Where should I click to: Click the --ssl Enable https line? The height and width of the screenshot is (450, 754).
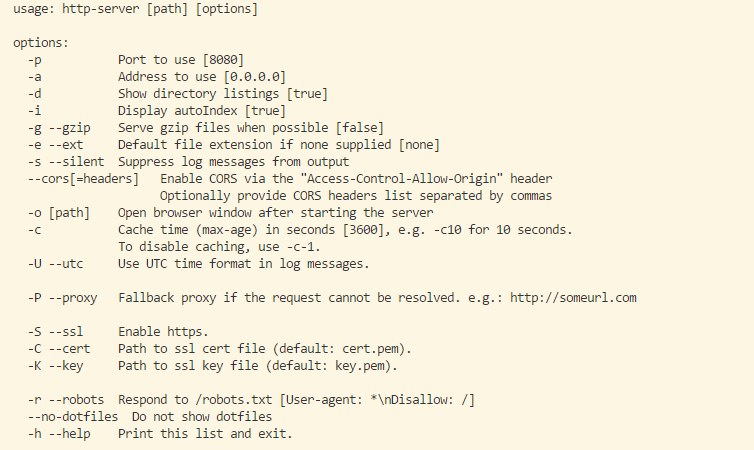coord(118,332)
